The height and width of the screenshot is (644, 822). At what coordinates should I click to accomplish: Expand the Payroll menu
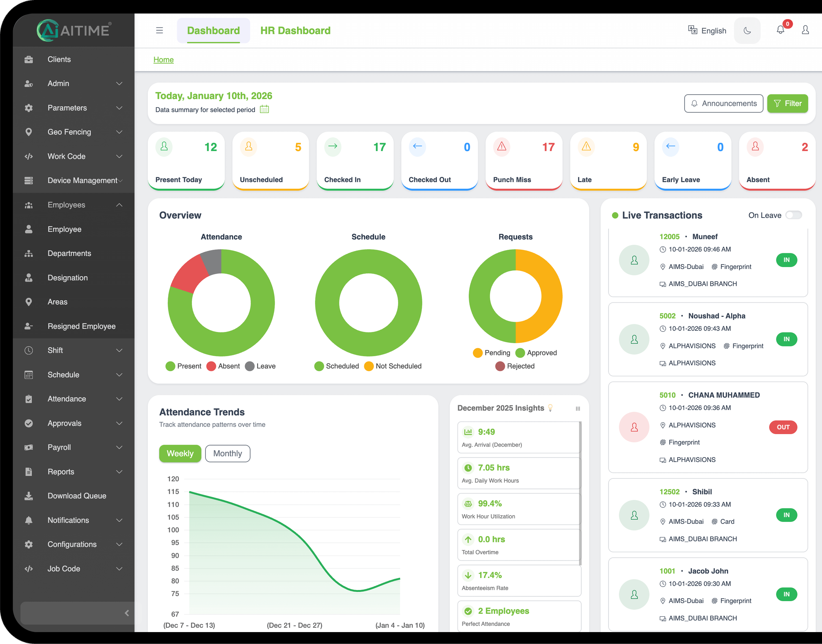[x=59, y=447]
